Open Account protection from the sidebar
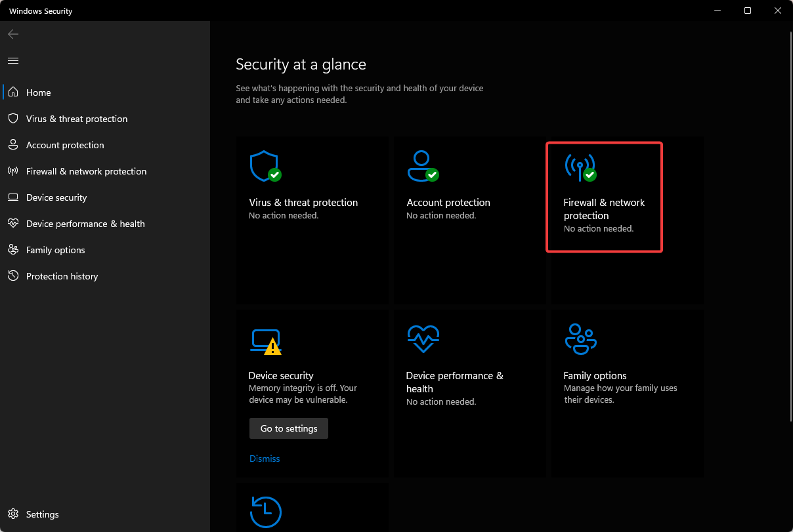Image resolution: width=793 pixels, height=532 pixels. 66,144
